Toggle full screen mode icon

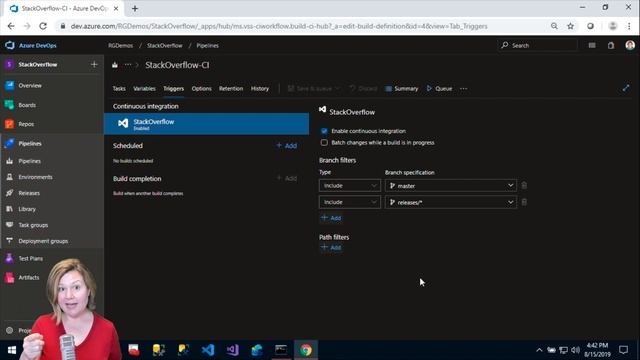tap(626, 88)
